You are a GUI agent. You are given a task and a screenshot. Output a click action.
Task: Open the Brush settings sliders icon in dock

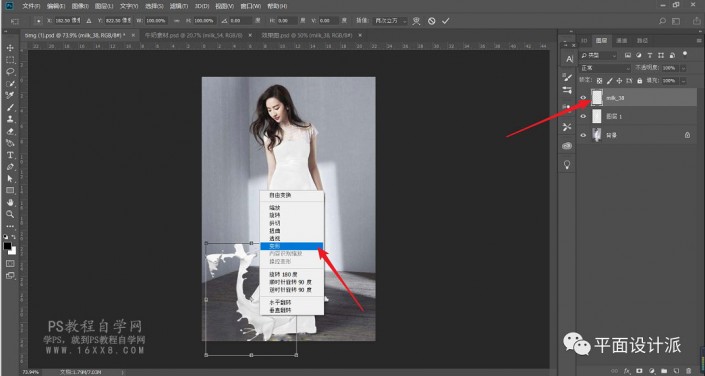567,90
